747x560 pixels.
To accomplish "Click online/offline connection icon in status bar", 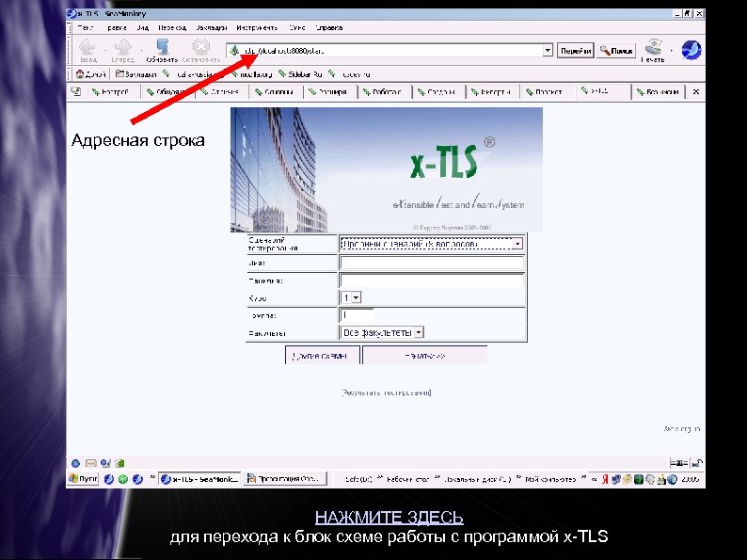I will pos(679,463).
